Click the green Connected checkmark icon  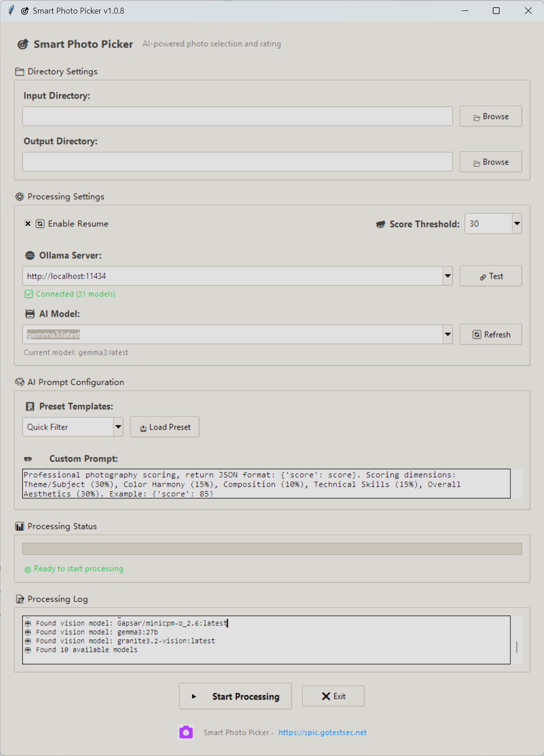pos(29,294)
